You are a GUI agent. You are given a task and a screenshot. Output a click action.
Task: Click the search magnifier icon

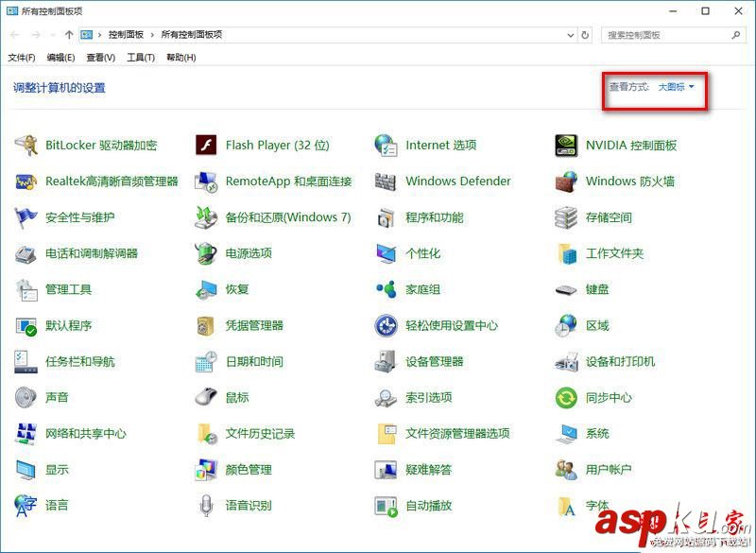[x=735, y=35]
